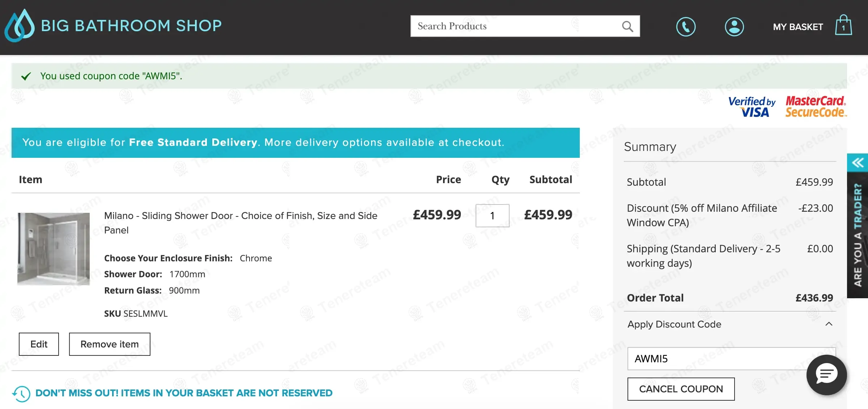
Task: Click the quantity box for shower door
Action: [492, 216]
